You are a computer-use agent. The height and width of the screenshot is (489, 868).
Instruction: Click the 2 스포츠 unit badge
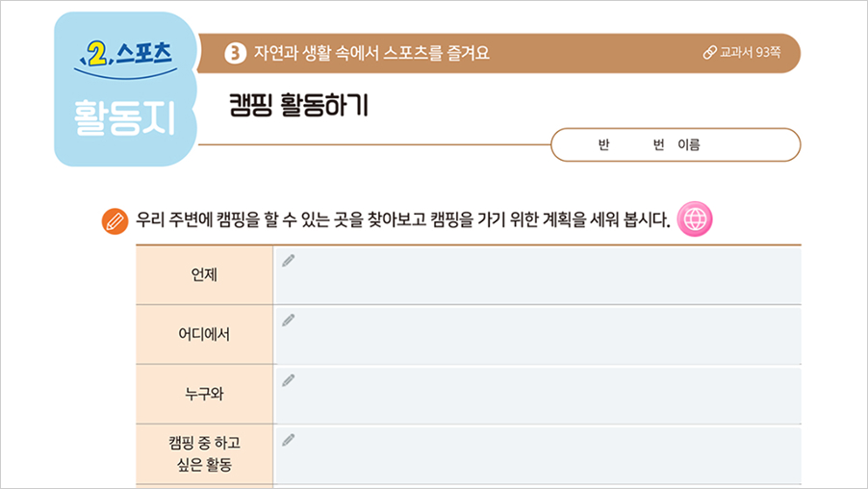pyautogui.click(x=126, y=53)
